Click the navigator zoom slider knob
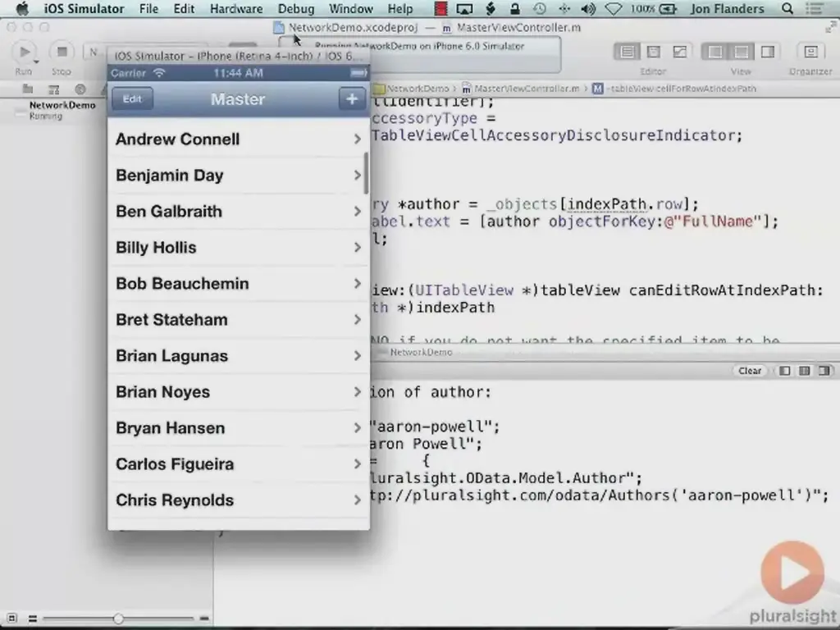This screenshot has width=840, height=630. pos(118,619)
